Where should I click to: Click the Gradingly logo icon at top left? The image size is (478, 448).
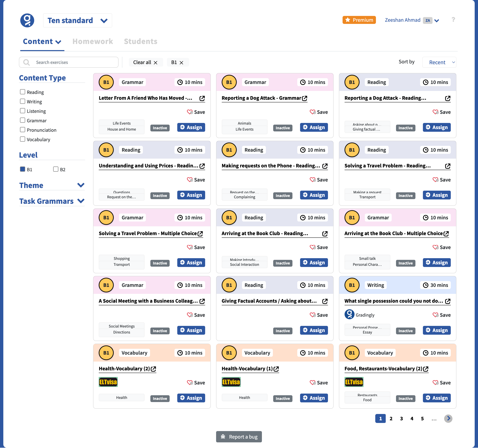click(x=27, y=20)
